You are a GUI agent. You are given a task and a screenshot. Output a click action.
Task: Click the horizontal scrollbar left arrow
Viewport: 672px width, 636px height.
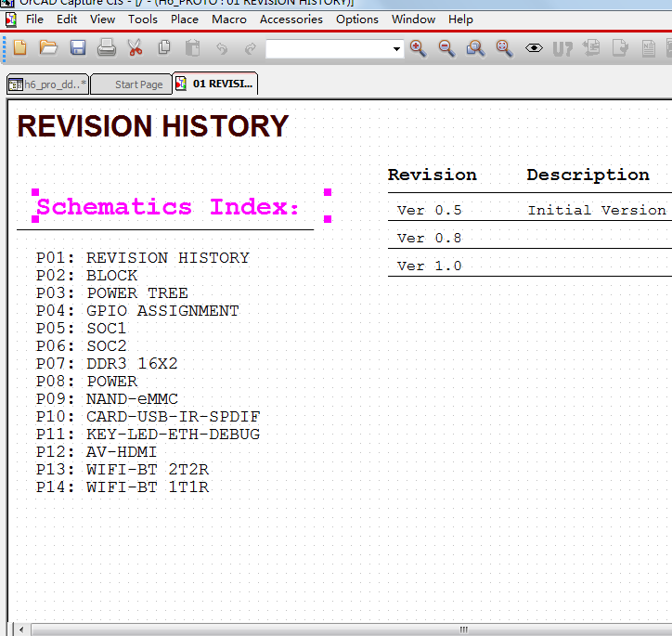[21, 630]
